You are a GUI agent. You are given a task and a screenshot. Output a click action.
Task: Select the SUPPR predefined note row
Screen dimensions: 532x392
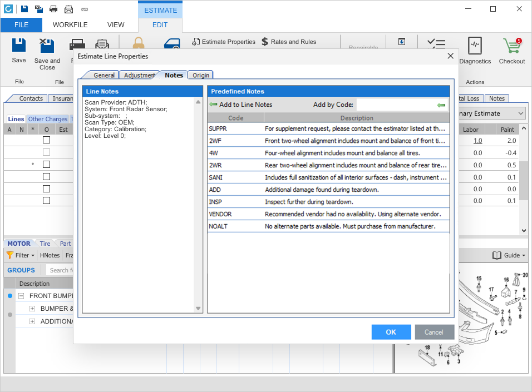[328, 128]
